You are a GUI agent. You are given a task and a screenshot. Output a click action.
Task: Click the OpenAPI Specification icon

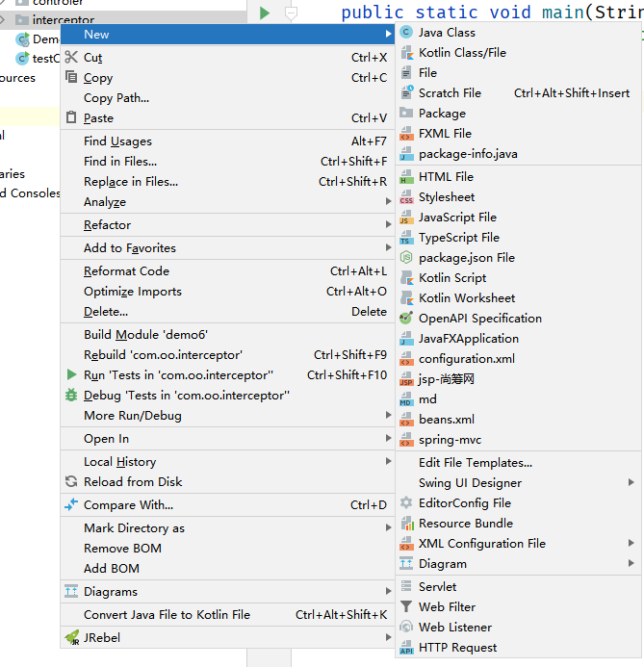tap(406, 319)
